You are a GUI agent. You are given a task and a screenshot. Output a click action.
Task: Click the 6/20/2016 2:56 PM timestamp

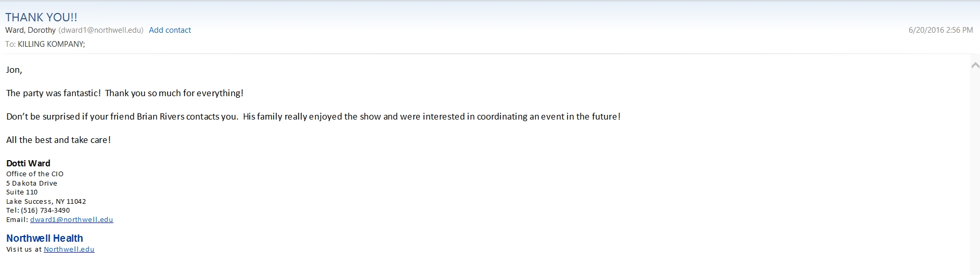coord(940,30)
